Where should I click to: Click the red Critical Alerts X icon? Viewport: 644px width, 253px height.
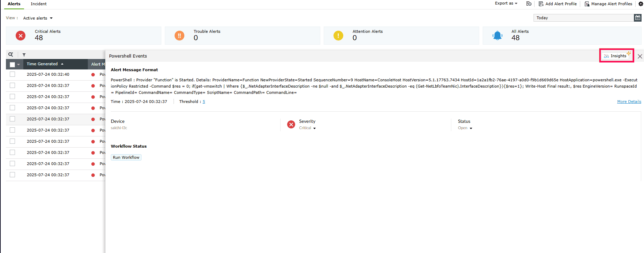coord(21,36)
